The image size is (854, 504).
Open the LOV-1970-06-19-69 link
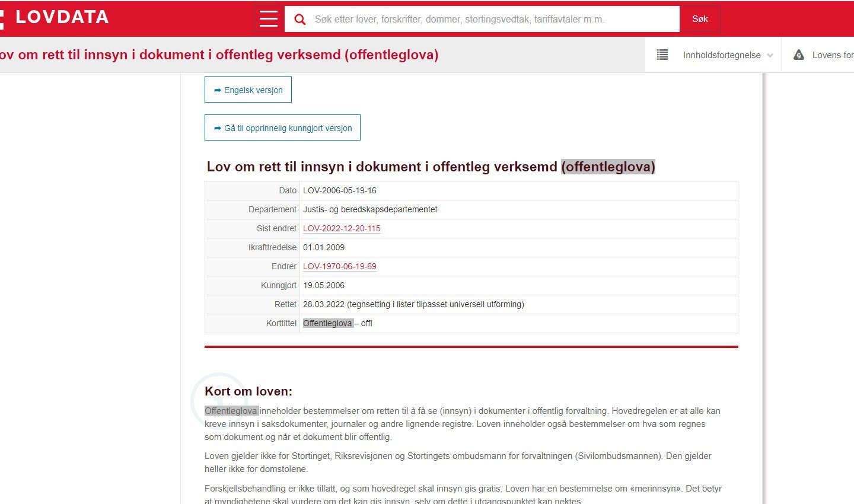click(x=339, y=266)
